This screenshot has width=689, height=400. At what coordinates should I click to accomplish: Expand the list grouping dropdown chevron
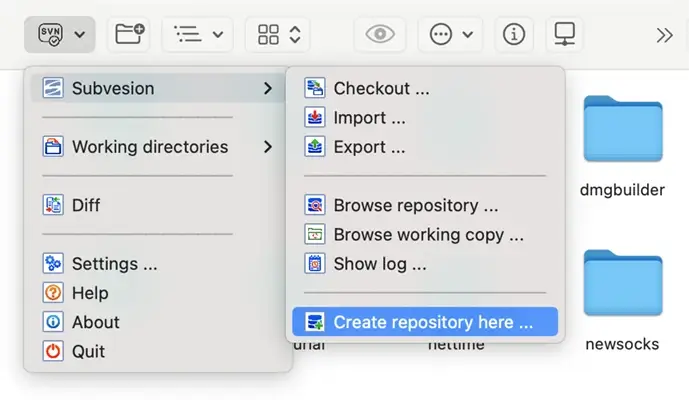[218, 34]
